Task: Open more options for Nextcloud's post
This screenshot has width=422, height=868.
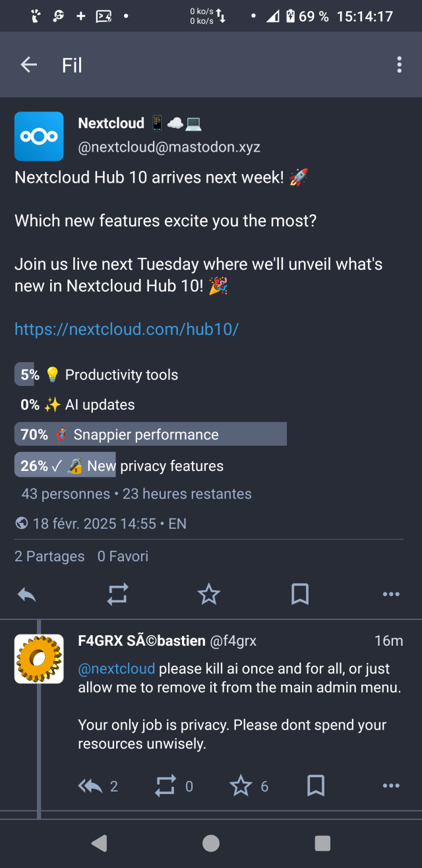Action: click(x=391, y=594)
